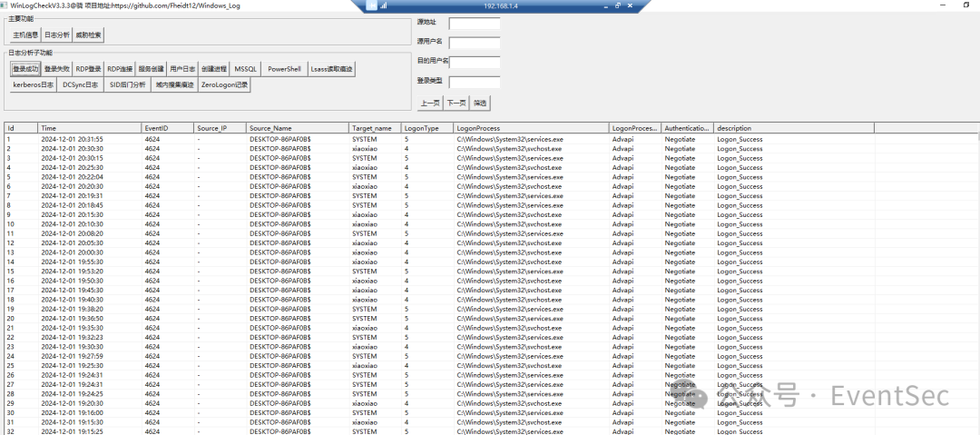This screenshot has width=980, height=435.
Task: Open the 威胁检索 function
Action: pos(88,35)
